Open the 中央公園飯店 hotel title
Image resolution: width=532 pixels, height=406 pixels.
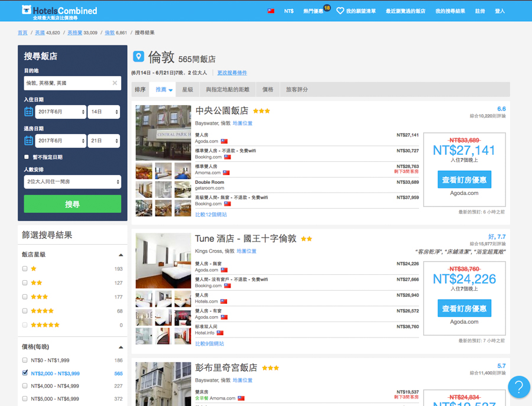coord(222,111)
